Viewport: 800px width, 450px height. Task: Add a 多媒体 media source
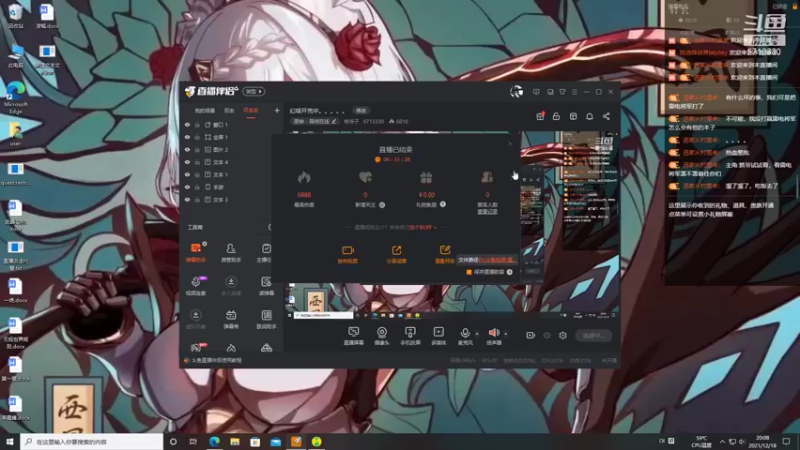tap(438, 336)
